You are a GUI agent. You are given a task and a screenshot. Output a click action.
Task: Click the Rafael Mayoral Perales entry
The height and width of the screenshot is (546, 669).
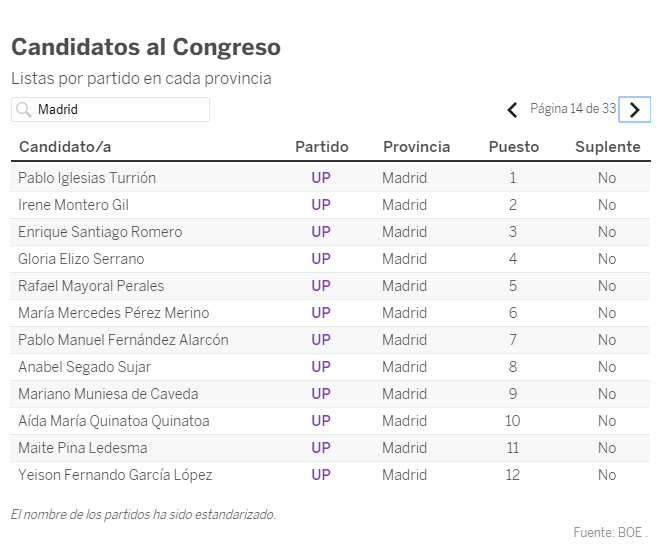click(x=91, y=286)
